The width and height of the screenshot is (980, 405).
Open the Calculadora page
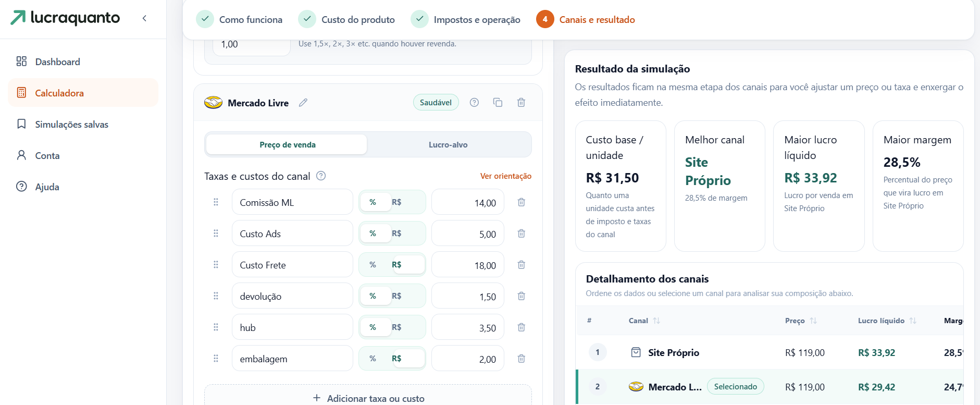click(x=83, y=93)
